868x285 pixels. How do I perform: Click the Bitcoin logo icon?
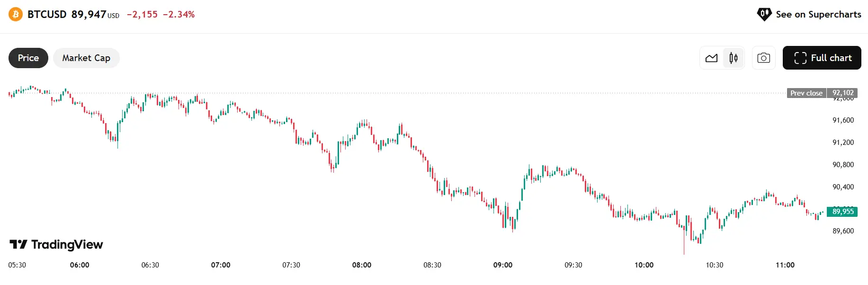(x=14, y=14)
